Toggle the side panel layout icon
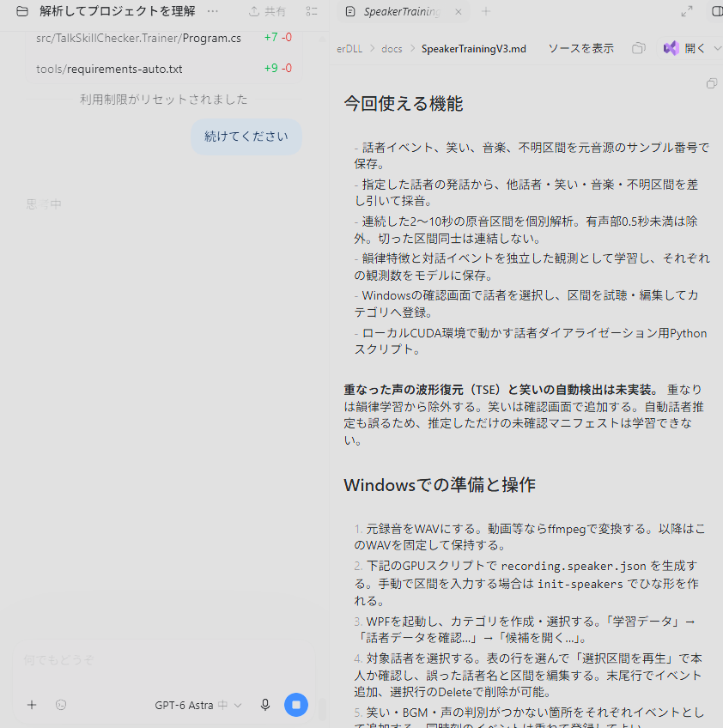Image resolution: width=723 pixels, height=728 pixels. tap(717, 12)
